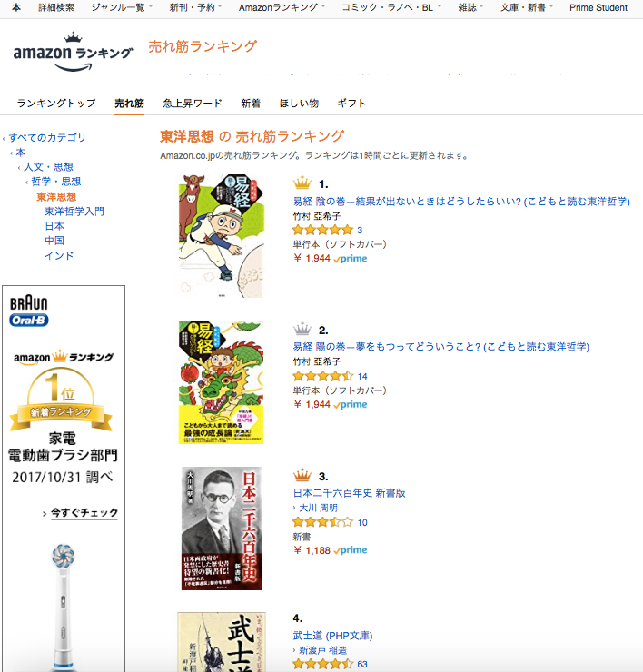The height and width of the screenshot is (672, 643).
Task: Switch to the 急上昇ワード tab
Action: coord(193,104)
